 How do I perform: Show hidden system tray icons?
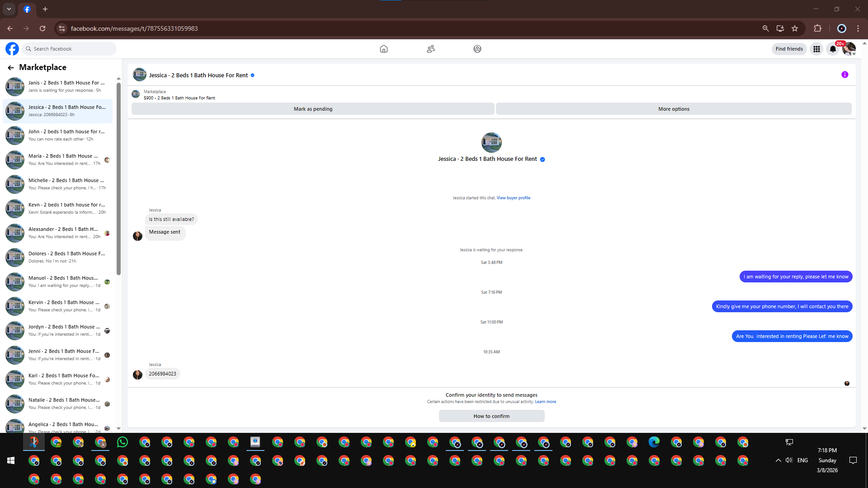778,460
